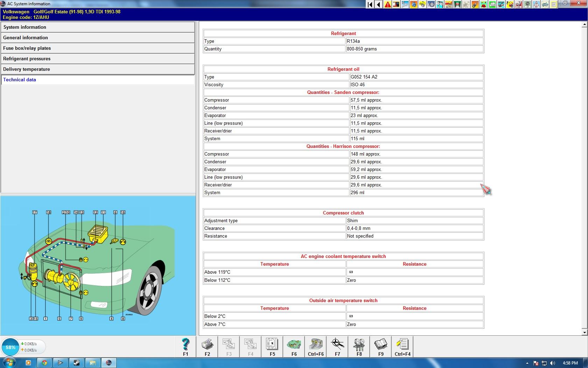Open the F6 green component location button

point(294,347)
